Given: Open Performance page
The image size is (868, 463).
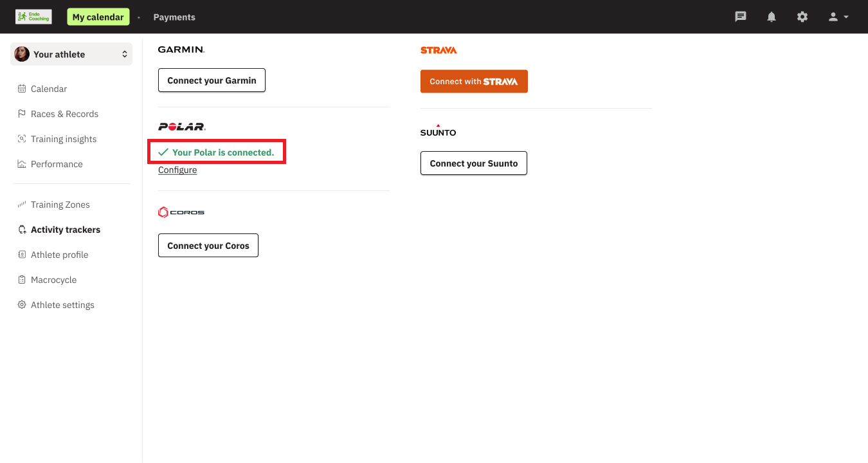Looking at the screenshot, I should click(57, 164).
